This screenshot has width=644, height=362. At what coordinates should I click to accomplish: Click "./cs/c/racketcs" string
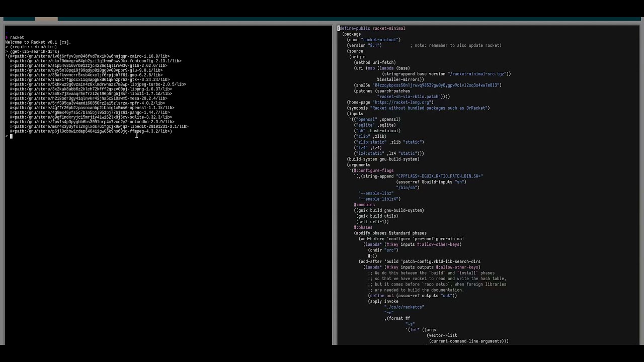[404, 307]
